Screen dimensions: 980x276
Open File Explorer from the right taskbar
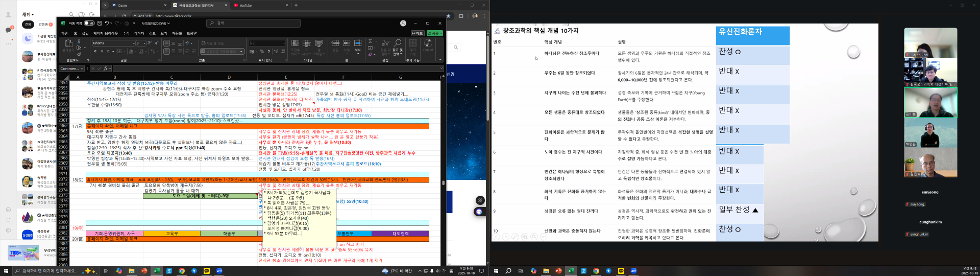click(546, 271)
